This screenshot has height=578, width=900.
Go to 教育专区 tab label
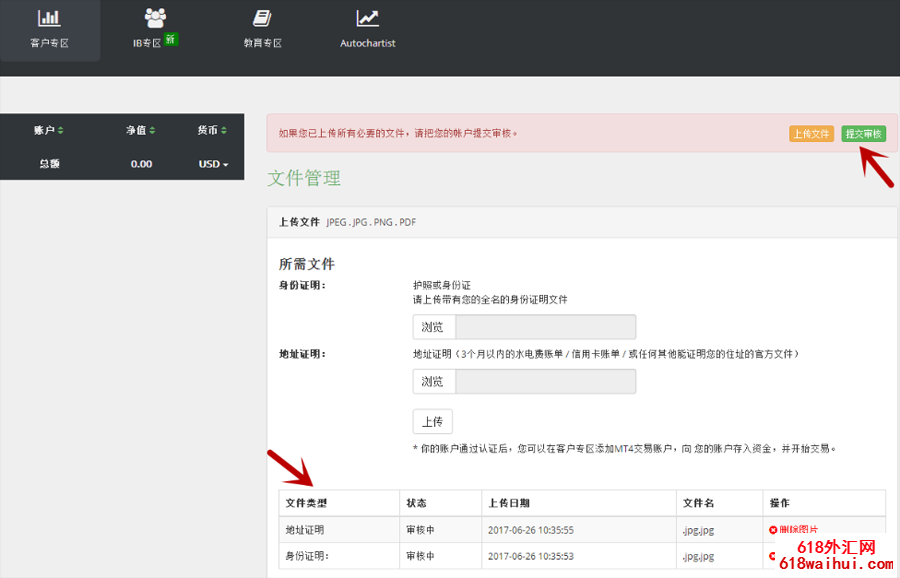tap(262, 43)
